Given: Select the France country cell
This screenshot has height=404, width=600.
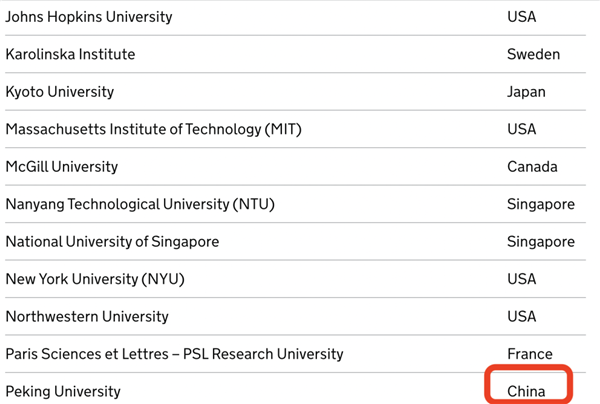Looking at the screenshot, I should coord(530,354).
